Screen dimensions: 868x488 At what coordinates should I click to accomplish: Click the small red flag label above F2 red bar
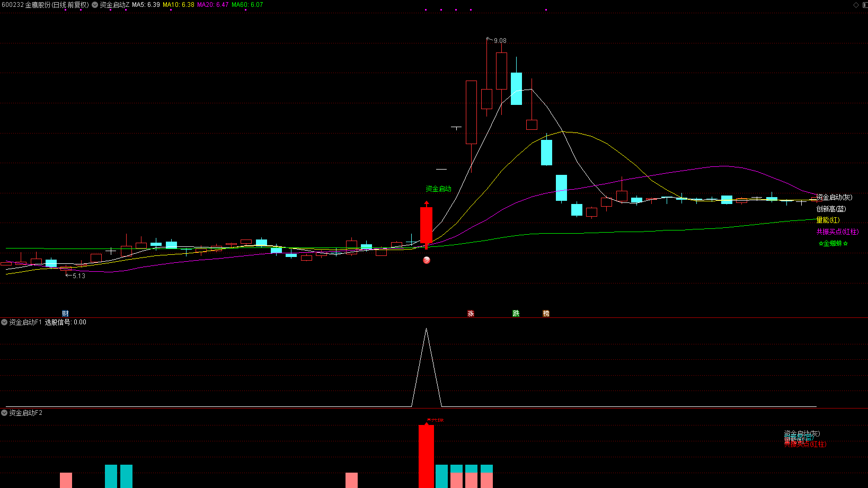pos(435,420)
